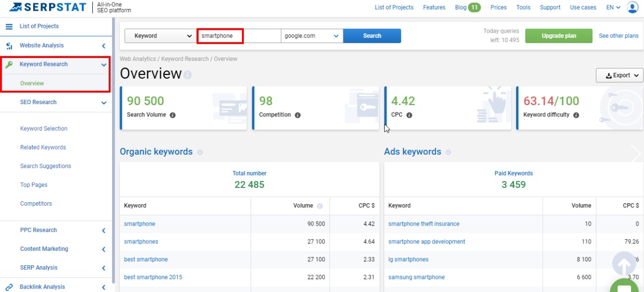Viewport: 644px width, 292px height.
Task: Open the Keyword search type dropdown
Action: click(159, 36)
